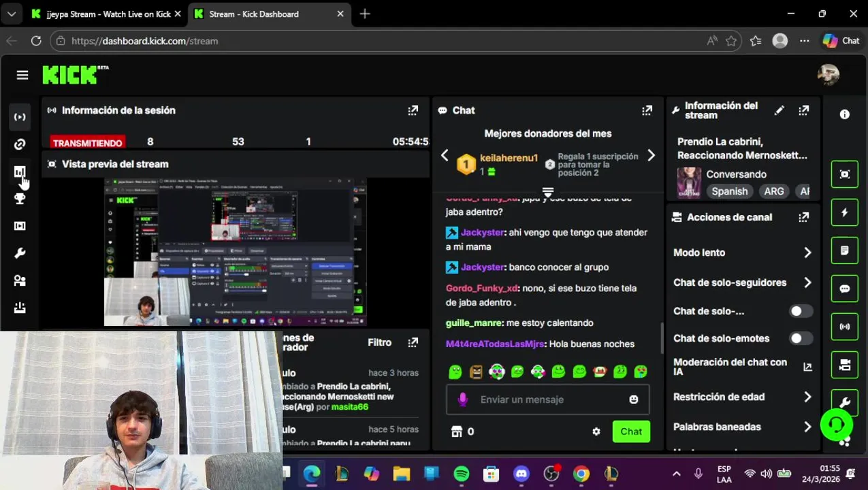Click the stream preview widget button in right toolbar

[x=845, y=174]
